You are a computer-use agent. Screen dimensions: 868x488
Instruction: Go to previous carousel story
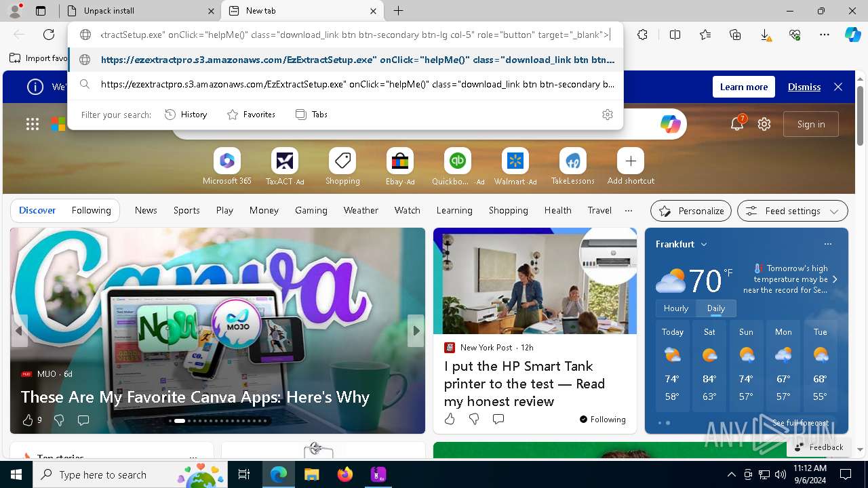tap(19, 331)
